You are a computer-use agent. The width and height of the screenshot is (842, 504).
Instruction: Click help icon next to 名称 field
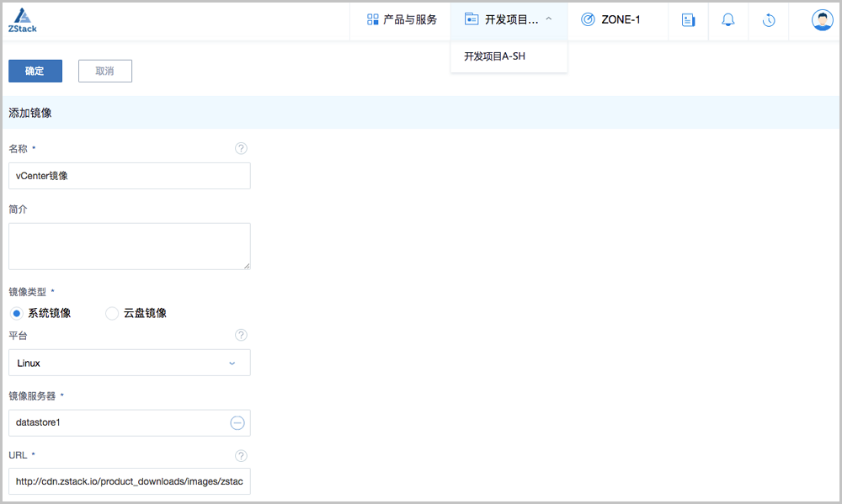[x=241, y=149]
